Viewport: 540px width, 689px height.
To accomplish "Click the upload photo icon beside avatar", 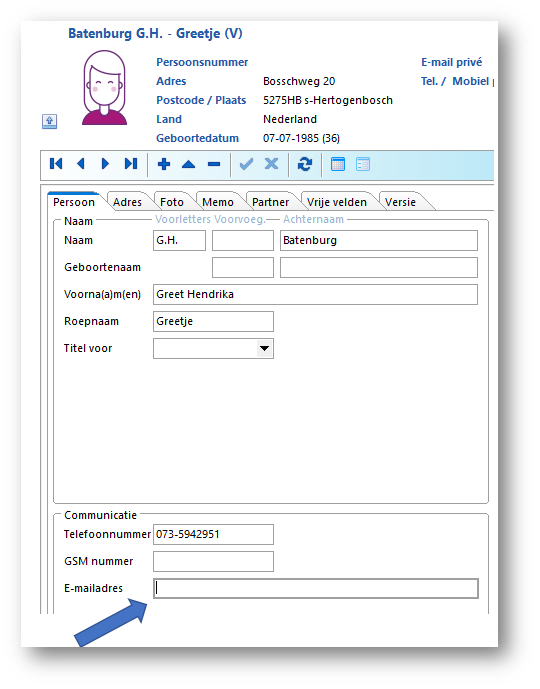I will pos(49,121).
